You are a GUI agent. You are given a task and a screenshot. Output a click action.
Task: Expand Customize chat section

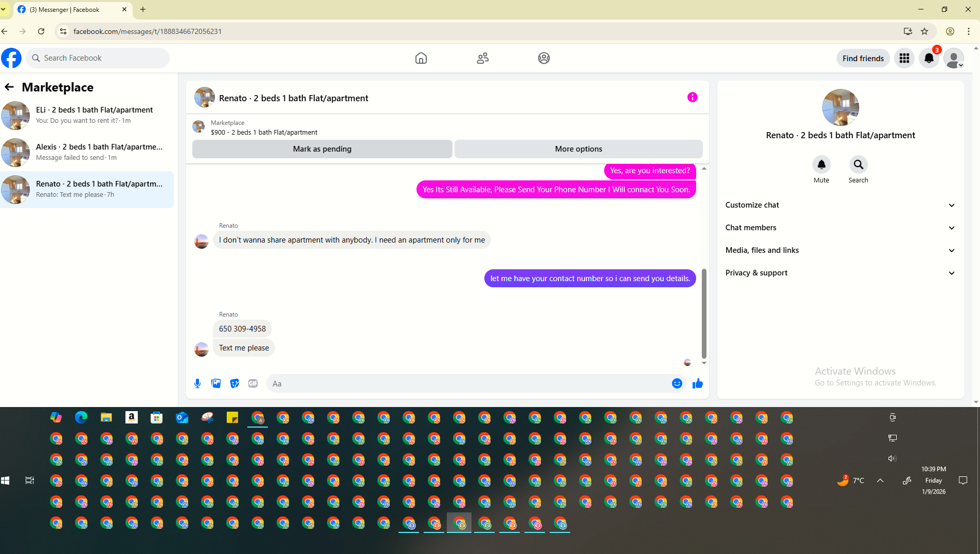click(841, 205)
